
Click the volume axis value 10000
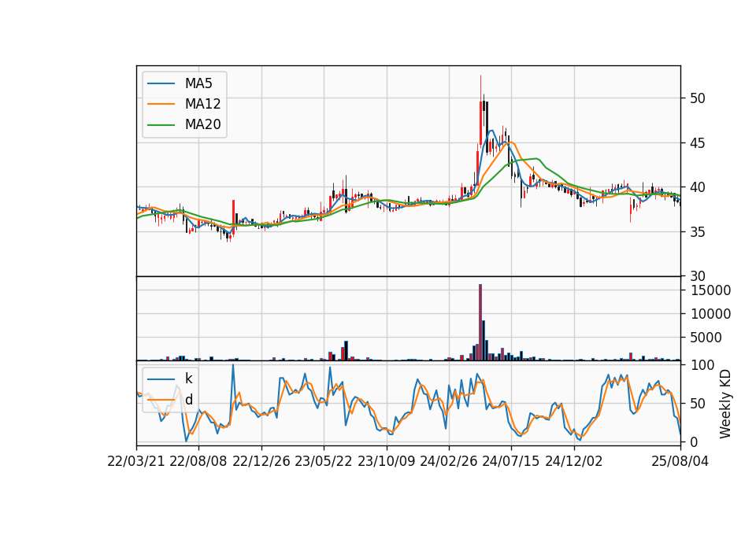(x=710, y=314)
